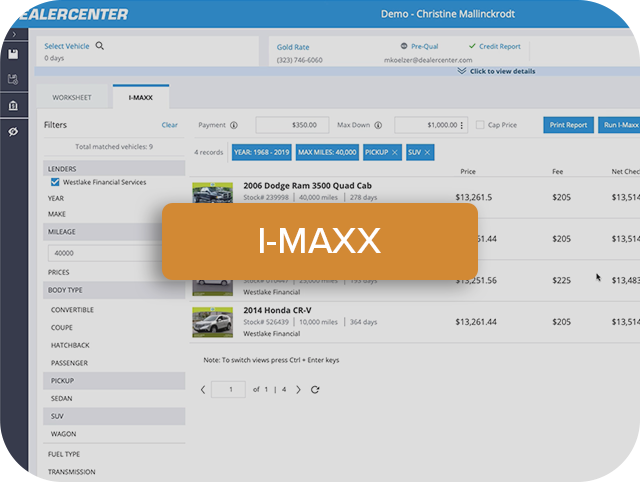Click the Pre-Qual status icon
640x482 pixels.
404,46
